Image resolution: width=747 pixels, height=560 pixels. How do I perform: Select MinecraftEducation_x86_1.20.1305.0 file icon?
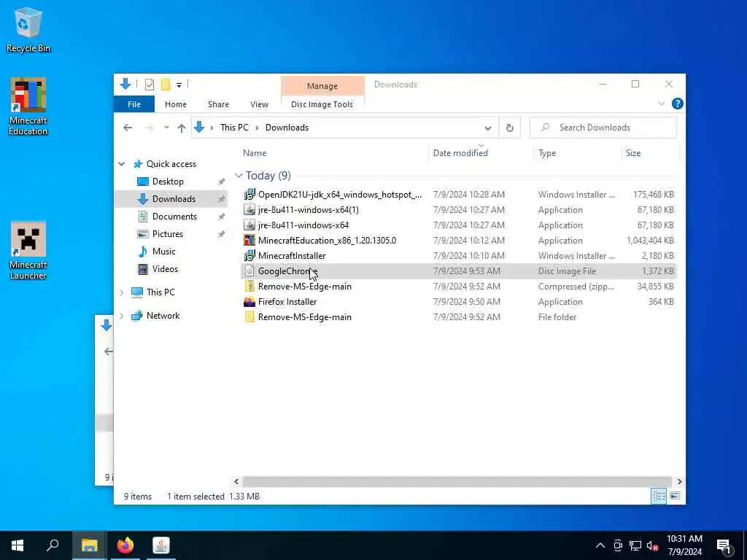[249, 240]
